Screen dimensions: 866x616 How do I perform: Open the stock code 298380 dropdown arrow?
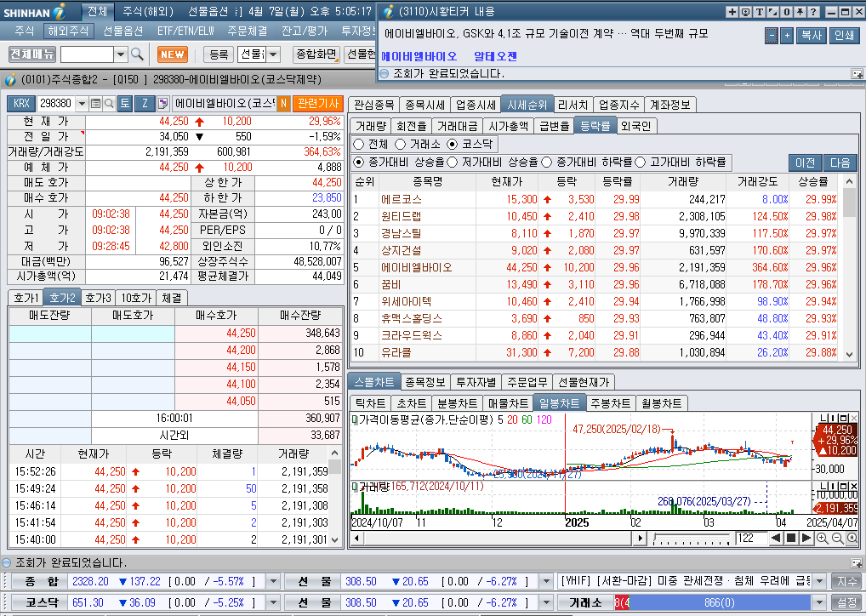point(82,103)
